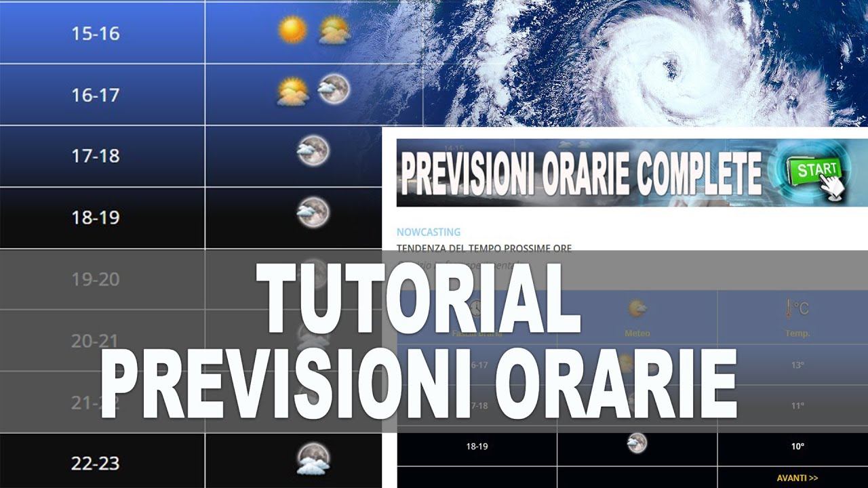Open the PREVISIONI ORARIE COMPLETE banner text

580,174
